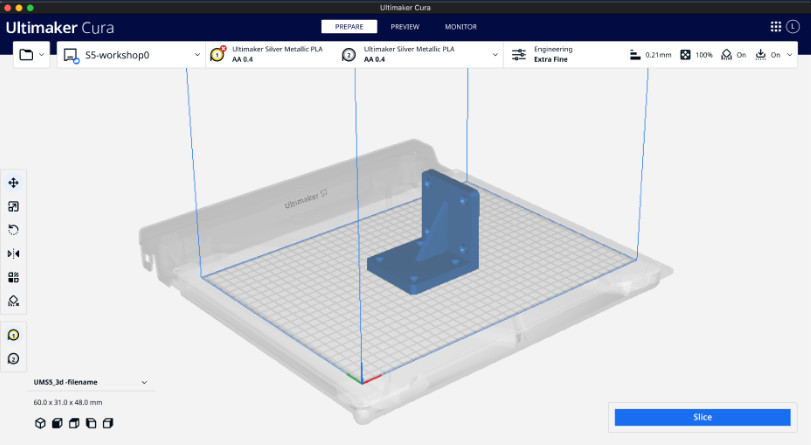This screenshot has width=811, height=445.
Task: Click the Engineering Extra Fine profile label
Action: point(553,54)
